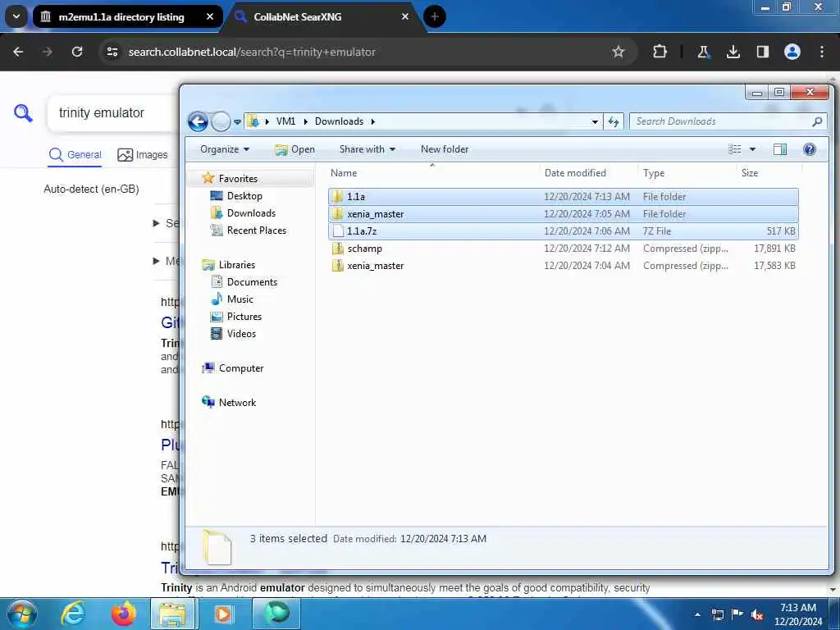The width and height of the screenshot is (840, 630).
Task: Click Libraries in navigation pane
Action: [236, 265]
